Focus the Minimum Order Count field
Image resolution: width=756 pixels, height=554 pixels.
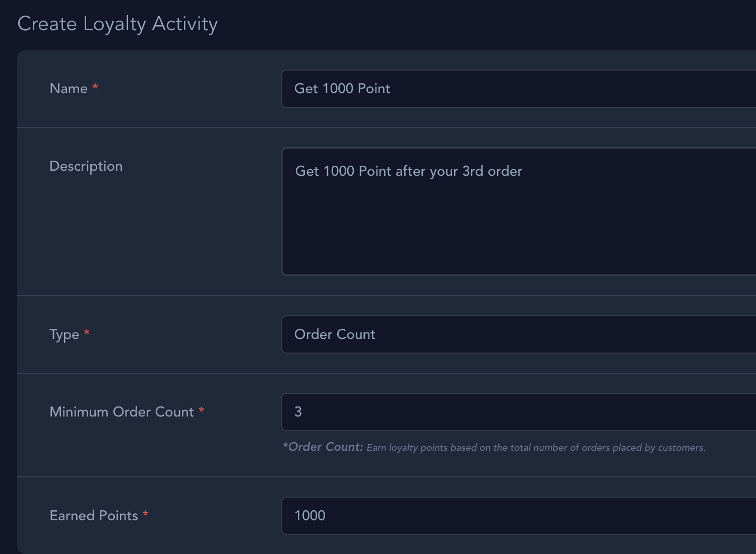pyautogui.click(x=519, y=412)
